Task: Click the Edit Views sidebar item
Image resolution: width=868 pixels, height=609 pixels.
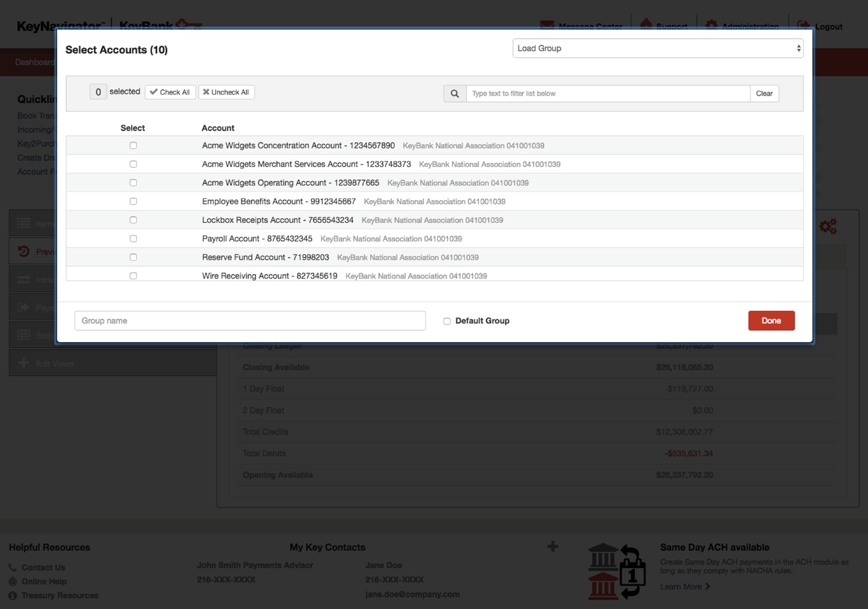Action: (x=113, y=363)
